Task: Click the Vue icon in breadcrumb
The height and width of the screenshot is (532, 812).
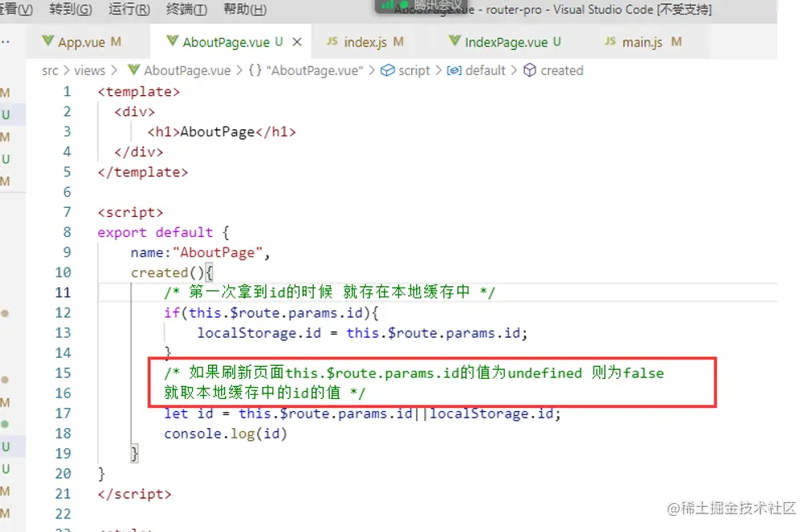Action: coord(134,70)
